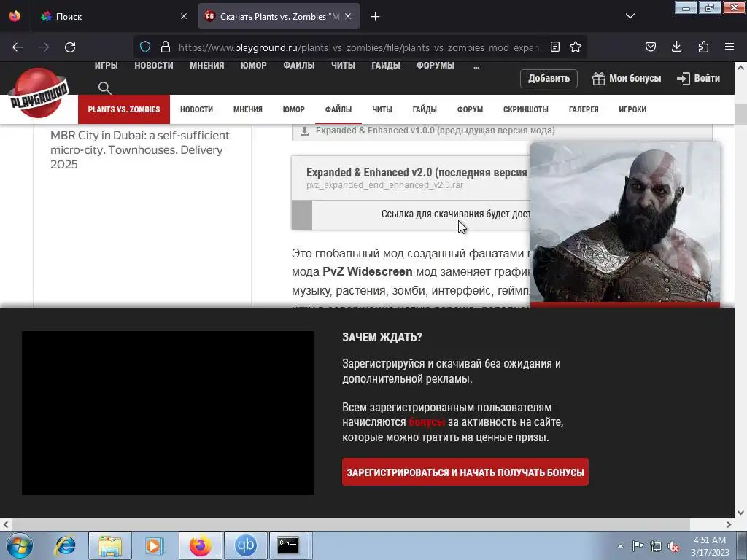
Task: Download Expanded & Enhanced v1.0.0 previous version
Action: 502,131
